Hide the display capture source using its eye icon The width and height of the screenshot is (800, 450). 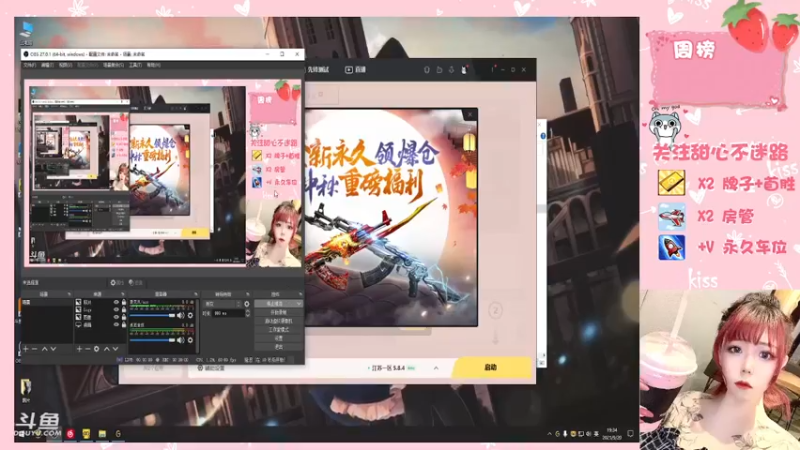click(116, 324)
